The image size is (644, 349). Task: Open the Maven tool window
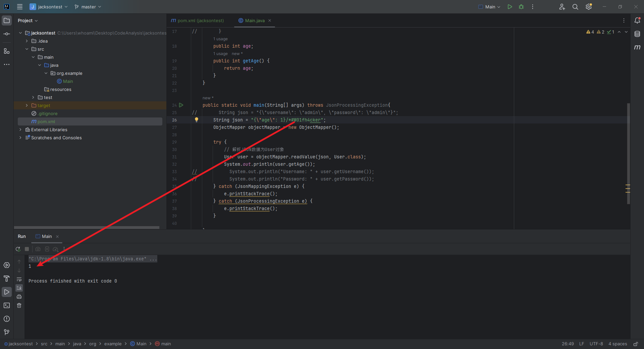(637, 47)
